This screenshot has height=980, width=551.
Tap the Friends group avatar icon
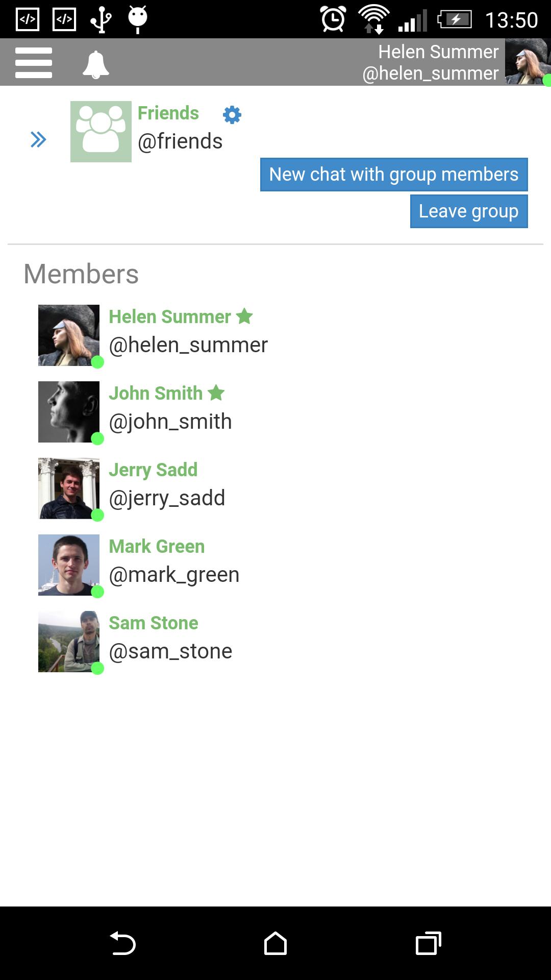click(101, 132)
